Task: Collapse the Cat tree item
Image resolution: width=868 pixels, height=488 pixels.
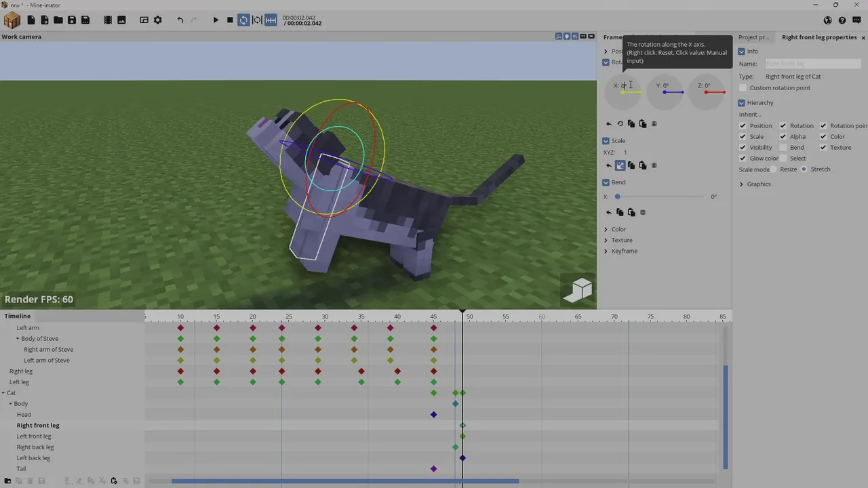Action: tap(3, 393)
